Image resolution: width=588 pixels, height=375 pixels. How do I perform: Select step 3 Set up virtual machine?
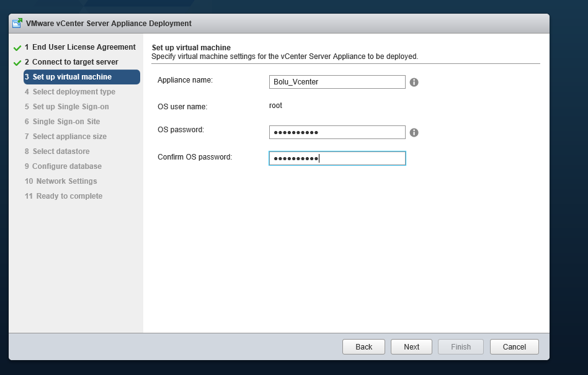coord(82,77)
